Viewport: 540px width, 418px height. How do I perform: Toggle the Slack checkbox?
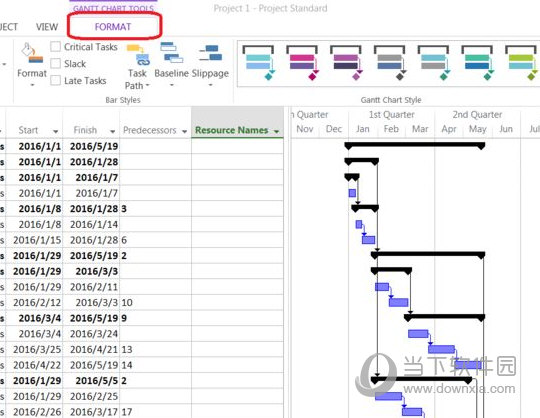(55, 63)
